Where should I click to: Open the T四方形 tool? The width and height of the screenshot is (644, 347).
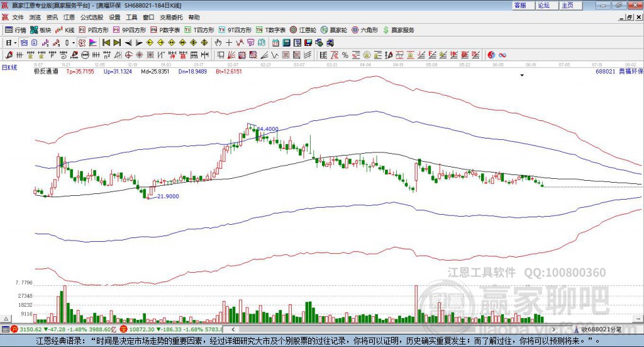click(199, 30)
